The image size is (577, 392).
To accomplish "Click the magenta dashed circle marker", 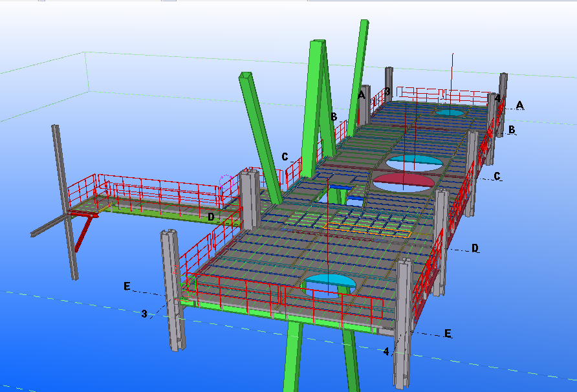I will click(x=225, y=178).
